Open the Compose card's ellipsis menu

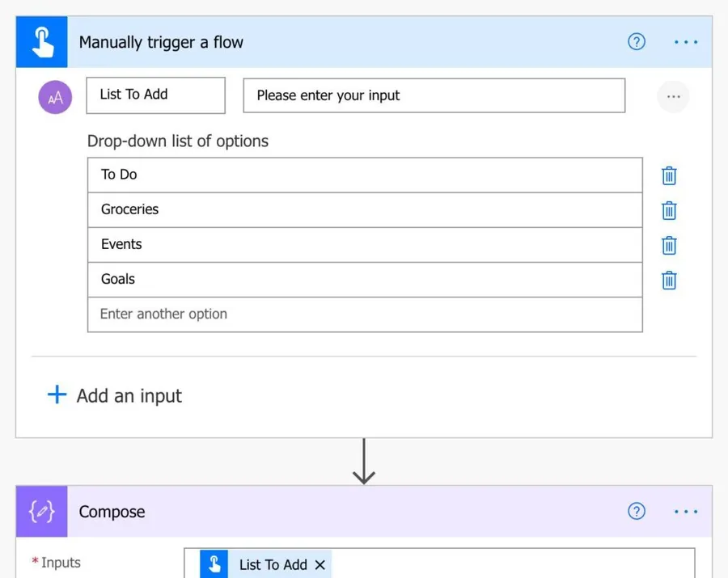(x=685, y=511)
